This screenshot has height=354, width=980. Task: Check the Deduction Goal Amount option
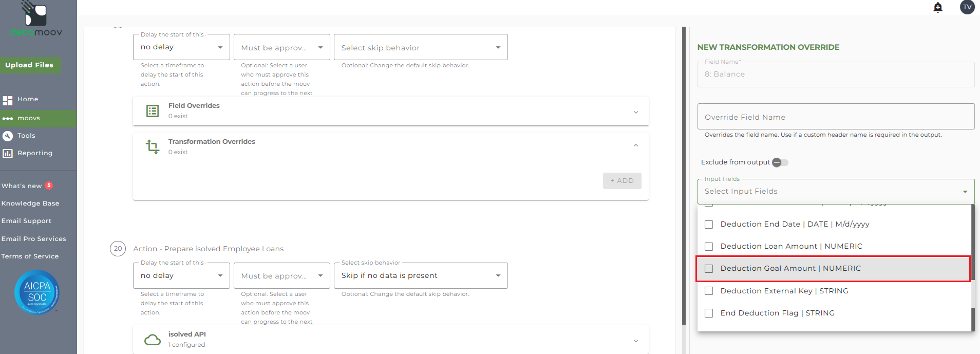(x=709, y=269)
